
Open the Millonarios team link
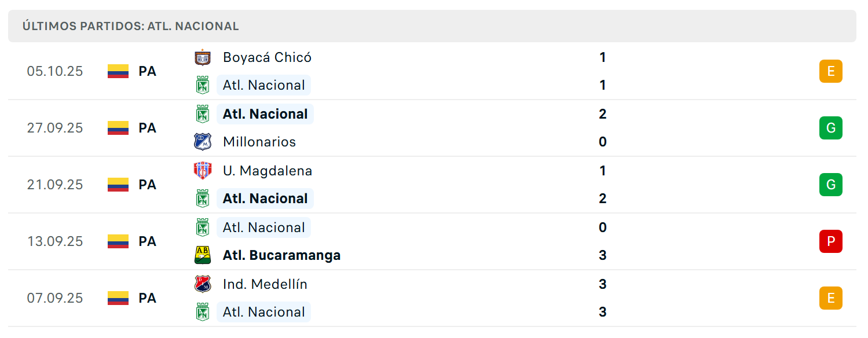pos(259,142)
